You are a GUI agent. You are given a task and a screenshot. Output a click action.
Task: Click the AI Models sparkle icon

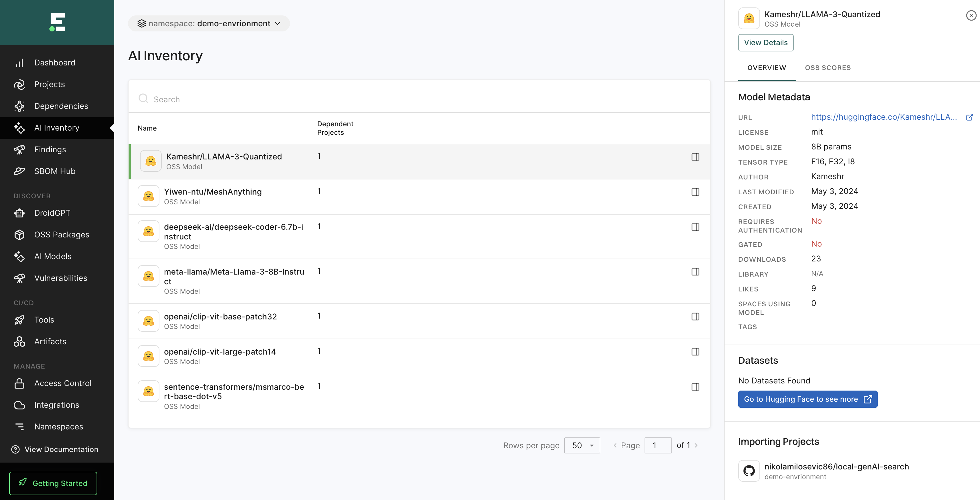[x=19, y=257]
